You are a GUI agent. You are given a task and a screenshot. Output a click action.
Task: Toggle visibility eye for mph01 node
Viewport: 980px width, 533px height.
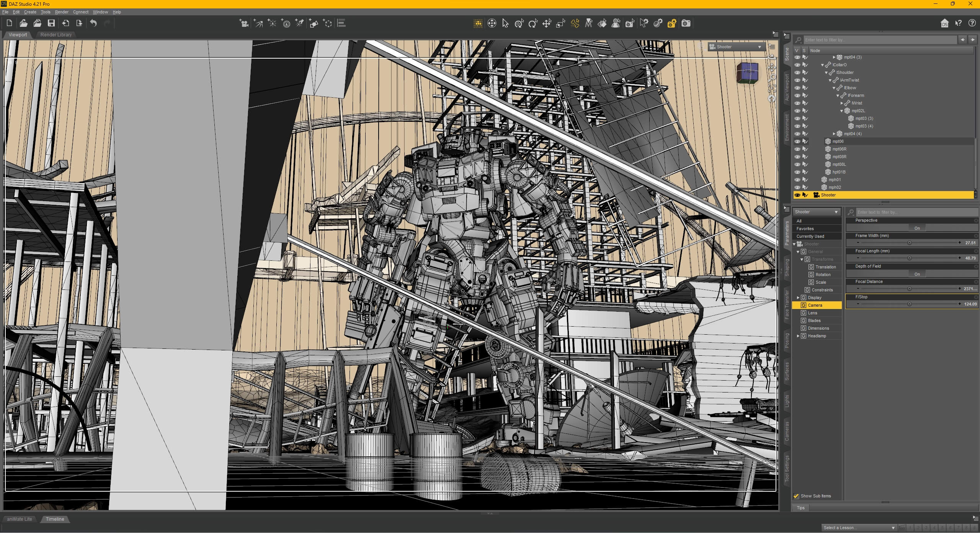coord(797,180)
